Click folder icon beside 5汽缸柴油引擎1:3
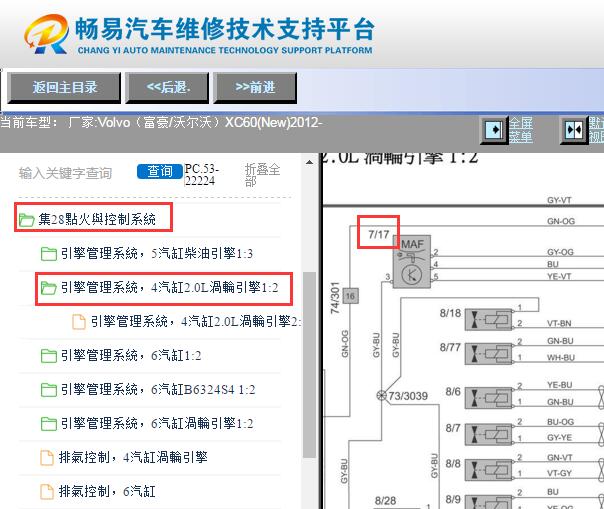Viewport: 604px width, 509px height. coord(49,254)
